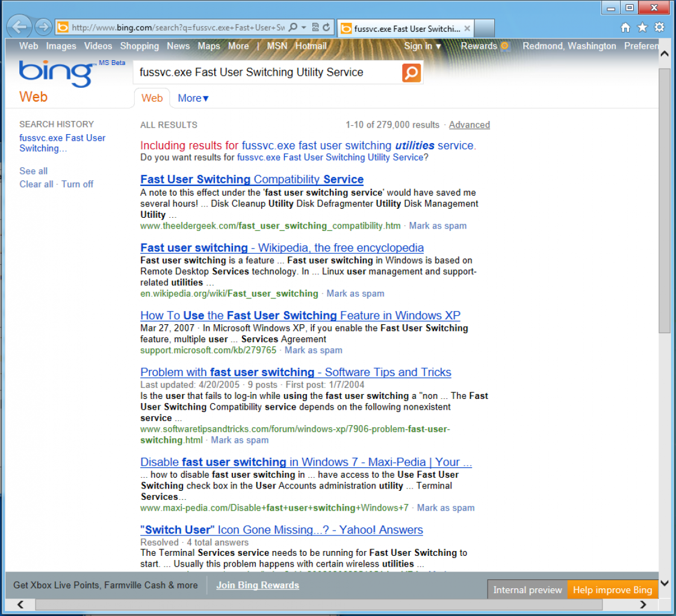Open Switch User Icon Gone Missing Yahoo Answers result
Screen dimensions: 676x616
[282, 530]
